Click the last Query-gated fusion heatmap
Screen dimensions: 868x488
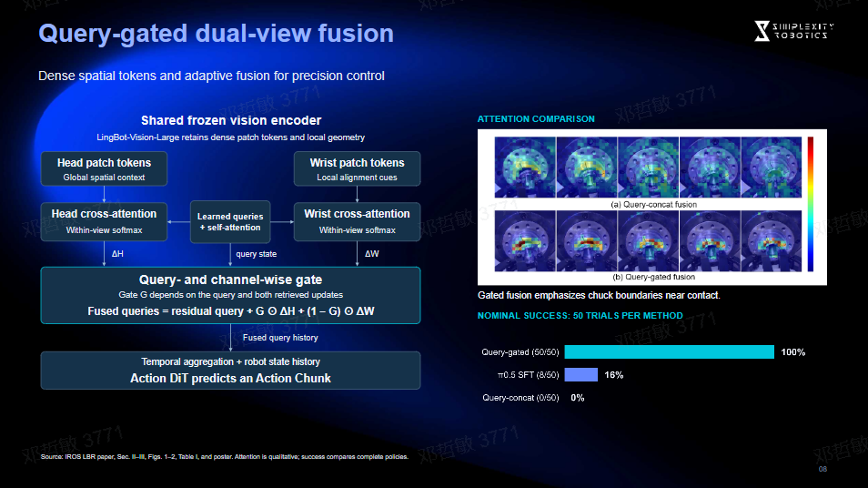pyautogui.click(x=772, y=241)
